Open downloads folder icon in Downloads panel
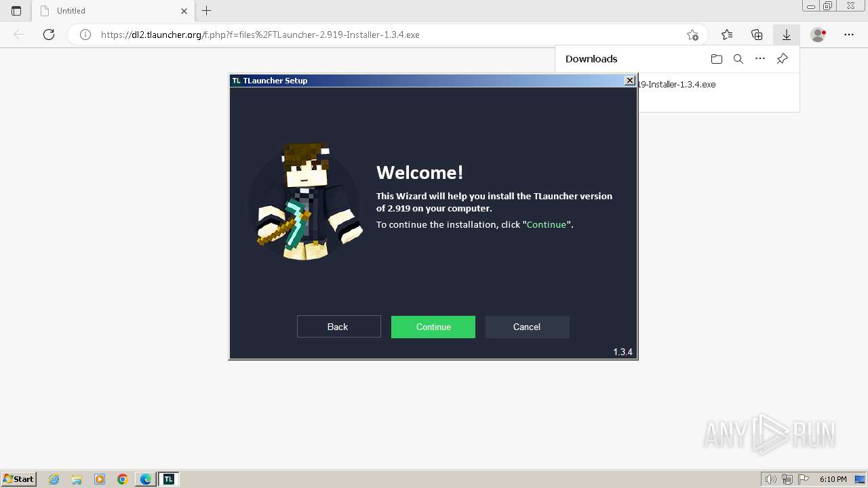Image resolution: width=868 pixels, height=488 pixels. coord(717,59)
